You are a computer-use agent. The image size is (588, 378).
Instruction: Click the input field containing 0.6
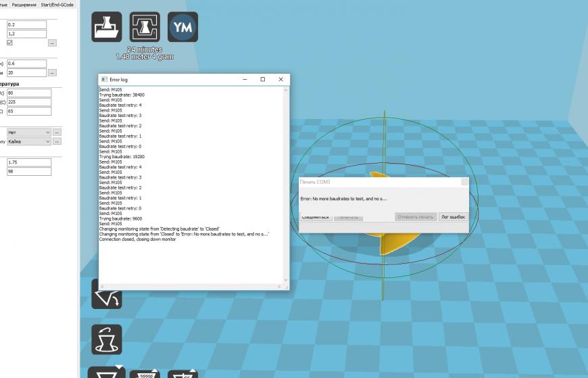point(26,64)
